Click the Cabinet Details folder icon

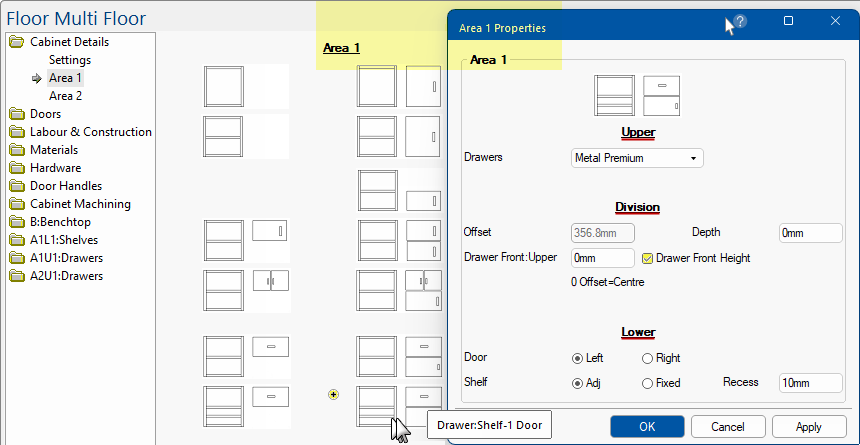[x=18, y=42]
